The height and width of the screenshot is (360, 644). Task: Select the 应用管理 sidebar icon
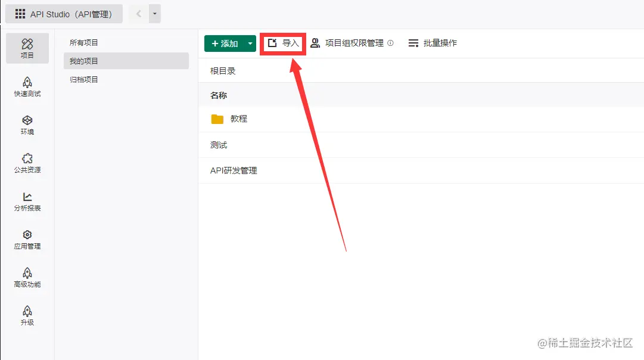pos(27,240)
